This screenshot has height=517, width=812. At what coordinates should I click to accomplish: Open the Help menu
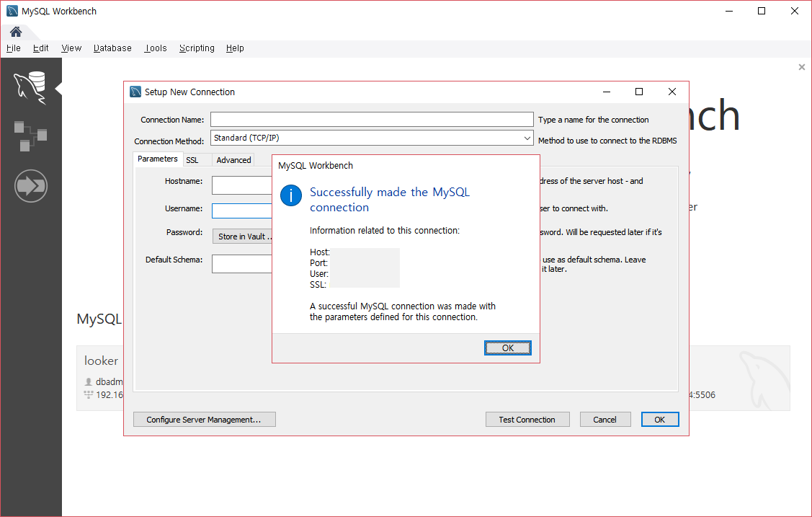[x=235, y=48]
